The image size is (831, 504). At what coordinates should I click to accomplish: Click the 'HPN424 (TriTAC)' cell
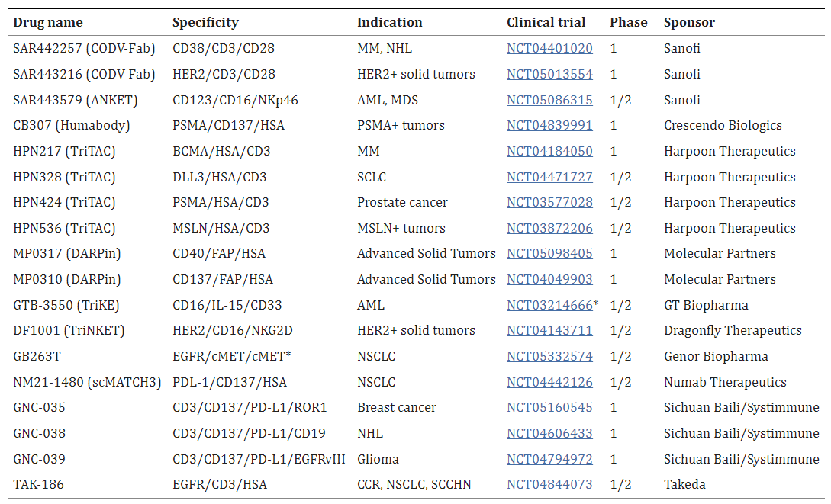(64, 202)
